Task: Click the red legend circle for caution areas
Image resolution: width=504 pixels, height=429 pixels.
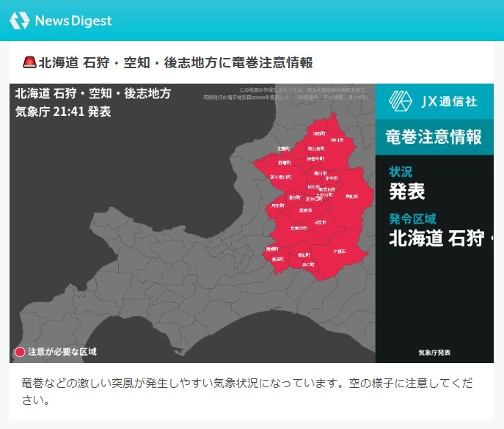Action: (20, 352)
